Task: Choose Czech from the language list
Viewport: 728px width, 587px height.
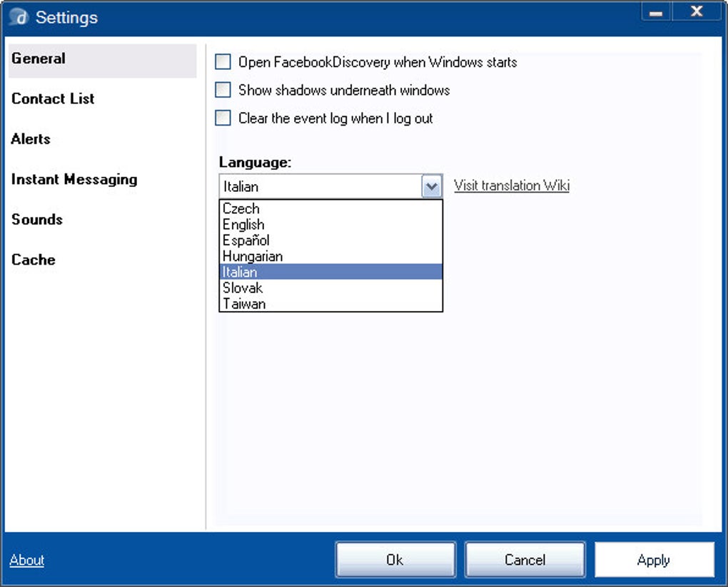Action: tap(330, 208)
